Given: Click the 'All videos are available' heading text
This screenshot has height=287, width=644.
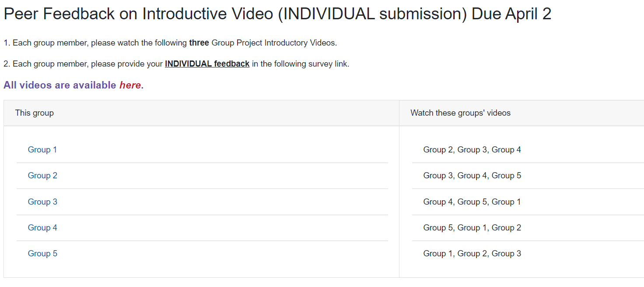Looking at the screenshot, I should [60, 85].
